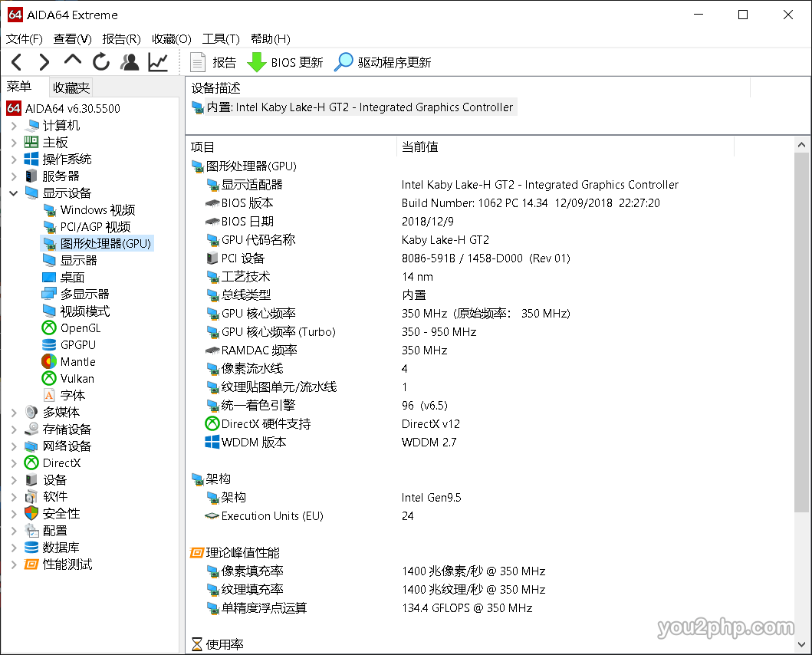Switch to the 菜单 tab
The width and height of the screenshot is (812, 655).
(19, 87)
